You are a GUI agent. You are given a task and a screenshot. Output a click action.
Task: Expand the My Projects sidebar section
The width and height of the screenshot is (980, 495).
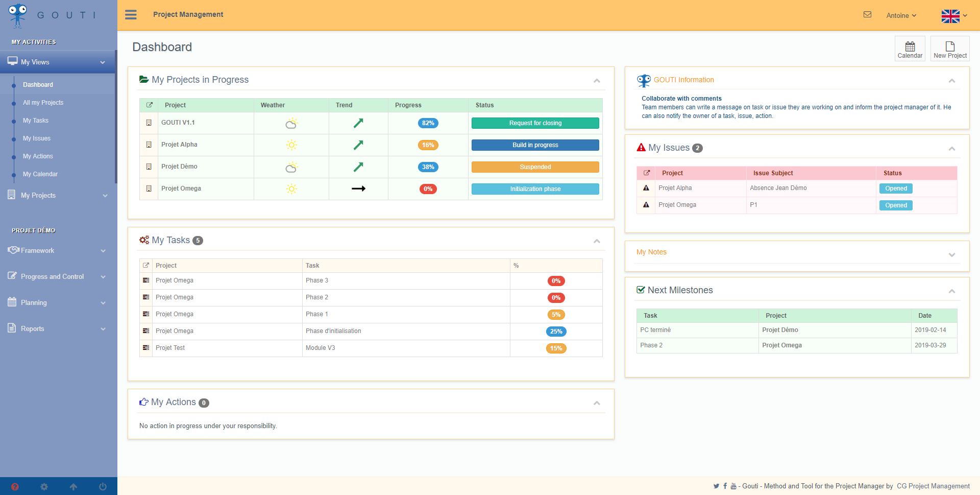click(57, 195)
